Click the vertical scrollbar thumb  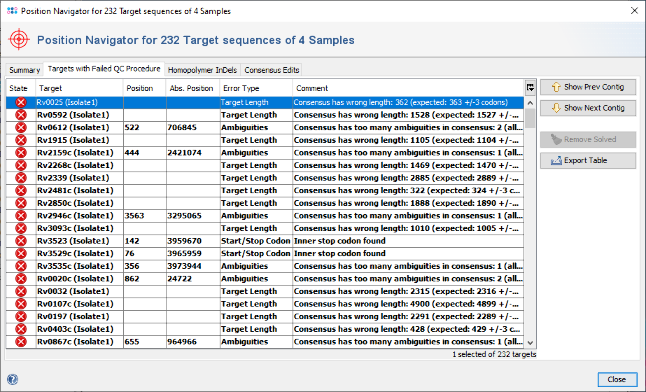coord(530,118)
